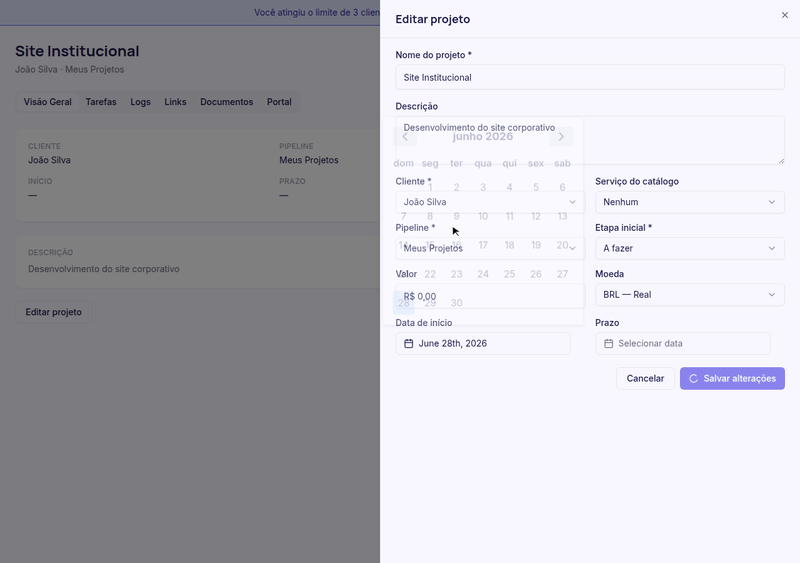Select day 4 in the calendar
The height and width of the screenshot is (563, 800).
coord(509,187)
